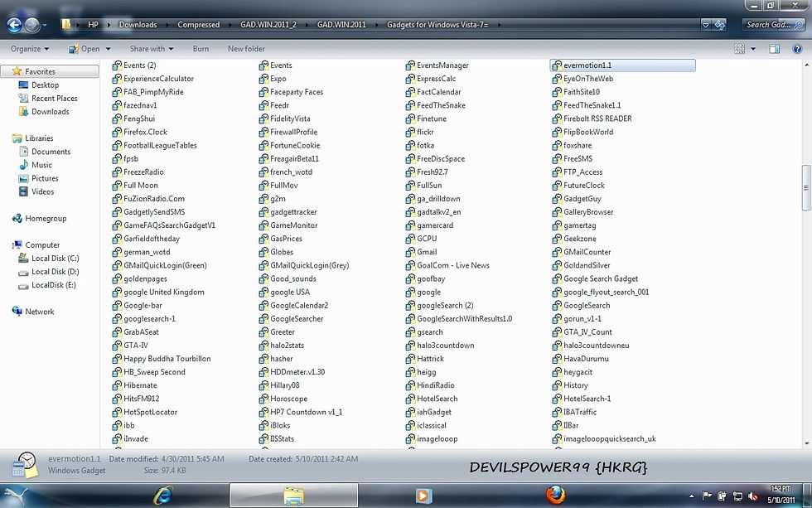Select the halo3countdown gadget icon
This screenshot has height=508, width=812.
point(410,346)
